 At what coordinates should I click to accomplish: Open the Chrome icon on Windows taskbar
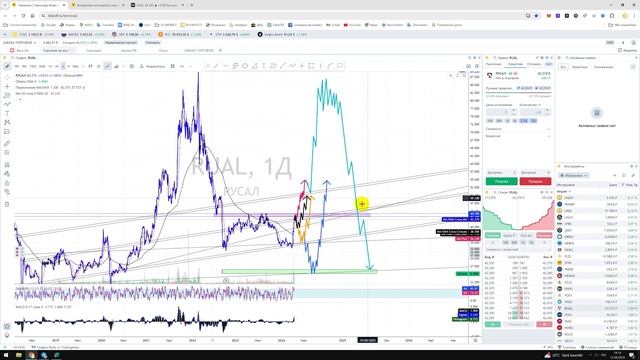click(x=31, y=355)
